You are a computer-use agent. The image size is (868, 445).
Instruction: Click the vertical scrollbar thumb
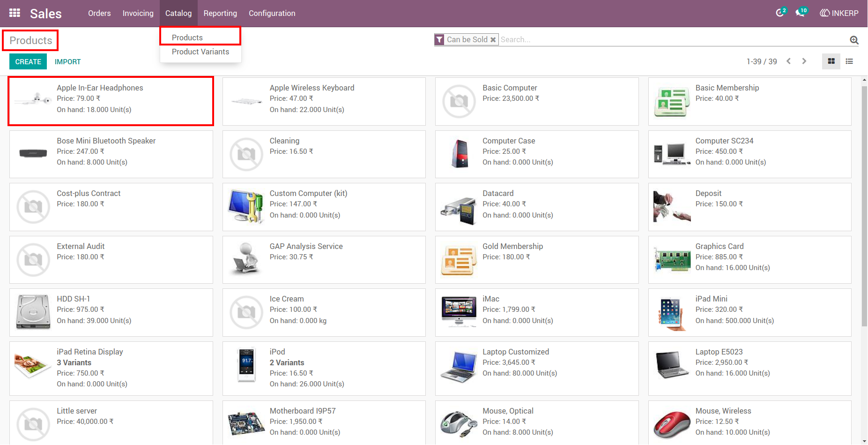[x=864, y=206]
